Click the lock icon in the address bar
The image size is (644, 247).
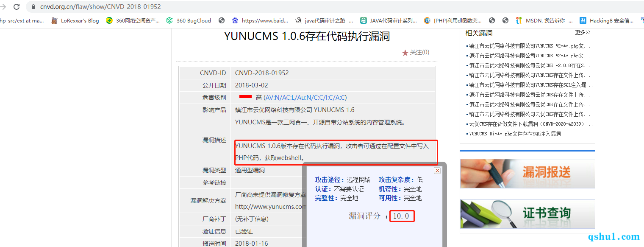pyautogui.click(x=33, y=7)
